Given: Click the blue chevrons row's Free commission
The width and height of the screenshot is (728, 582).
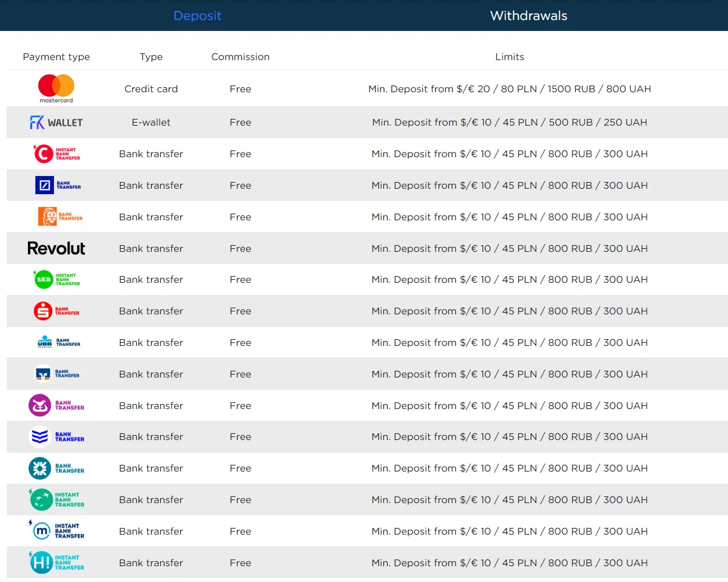Looking at the screenshot, I should pyautogui.click(x=240, y=436).
